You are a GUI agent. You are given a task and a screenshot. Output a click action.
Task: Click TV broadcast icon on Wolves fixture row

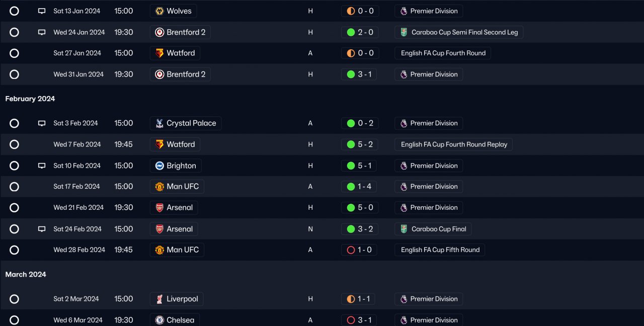click(x=42, y=11)
